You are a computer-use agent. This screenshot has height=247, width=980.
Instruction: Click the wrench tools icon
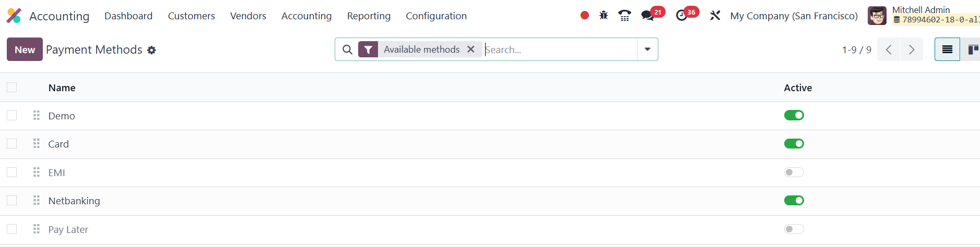click(715, 16)
